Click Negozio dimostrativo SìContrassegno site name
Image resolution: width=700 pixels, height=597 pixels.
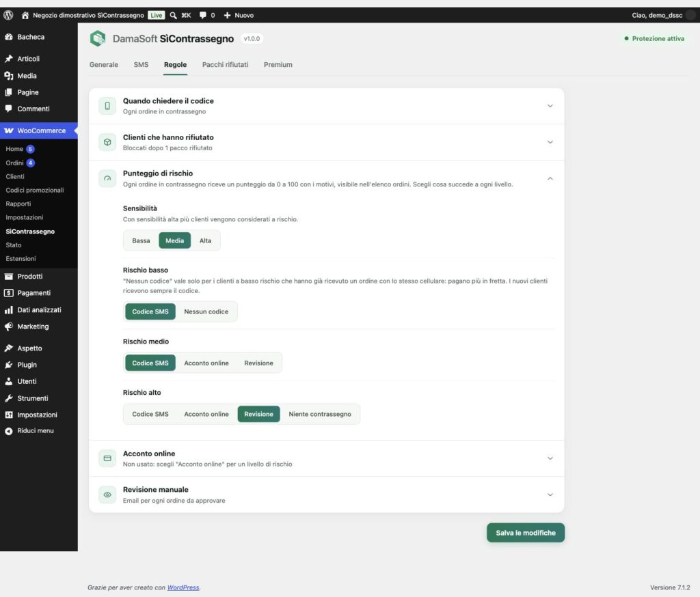tap(88, 15)
